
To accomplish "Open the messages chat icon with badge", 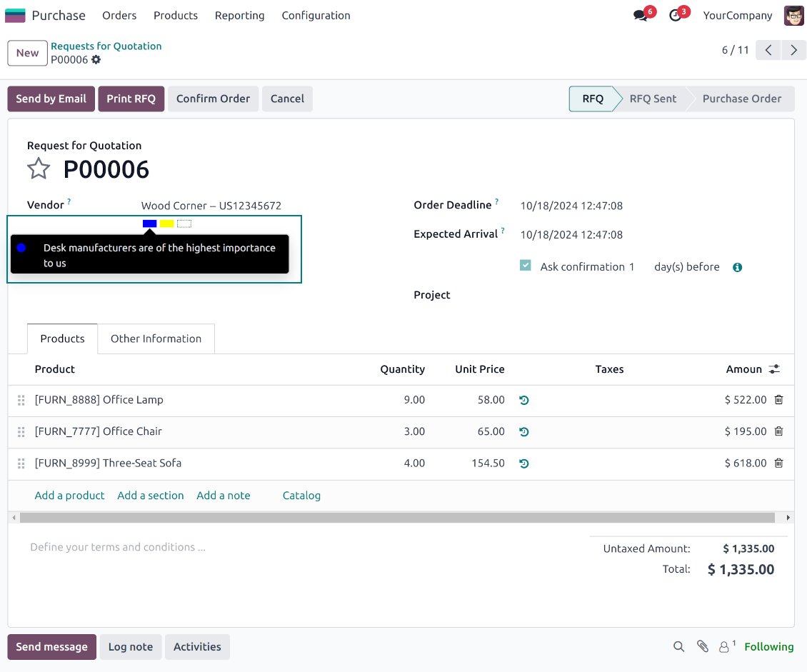I will (x=640, y=16).
